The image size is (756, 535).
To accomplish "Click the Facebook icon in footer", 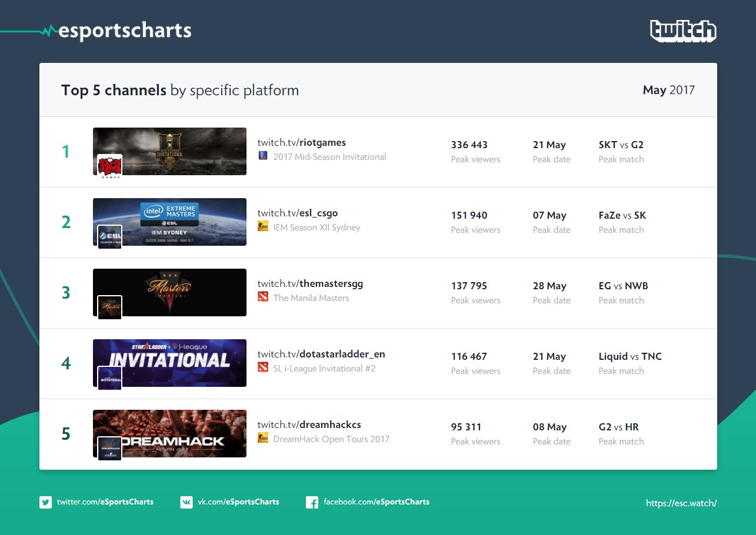I will [x=312, y=502].
